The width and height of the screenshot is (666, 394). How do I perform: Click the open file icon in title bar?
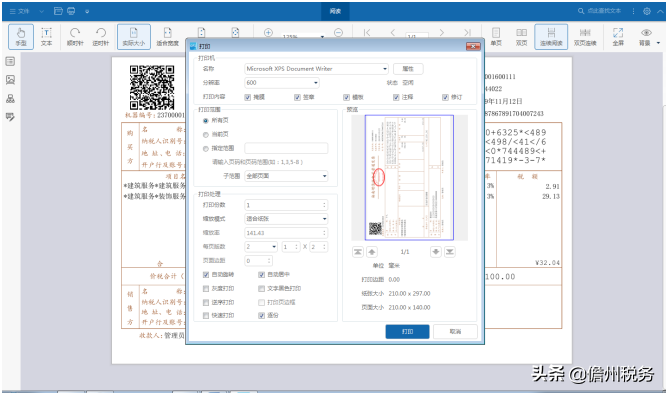point(58,11)
